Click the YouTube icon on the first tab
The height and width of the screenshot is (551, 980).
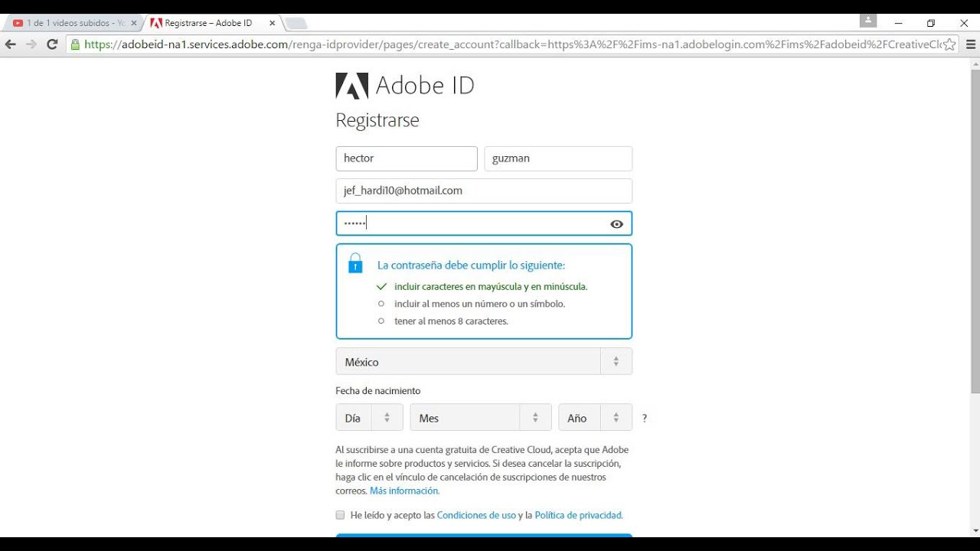pos(17,23)
